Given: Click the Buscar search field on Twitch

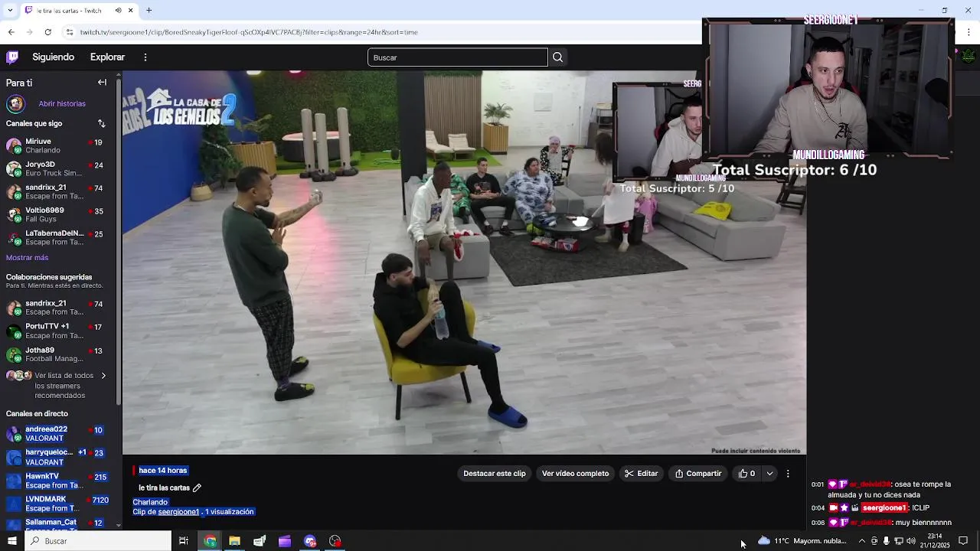Looking at the screenshot, I should [x=458, y=57].
